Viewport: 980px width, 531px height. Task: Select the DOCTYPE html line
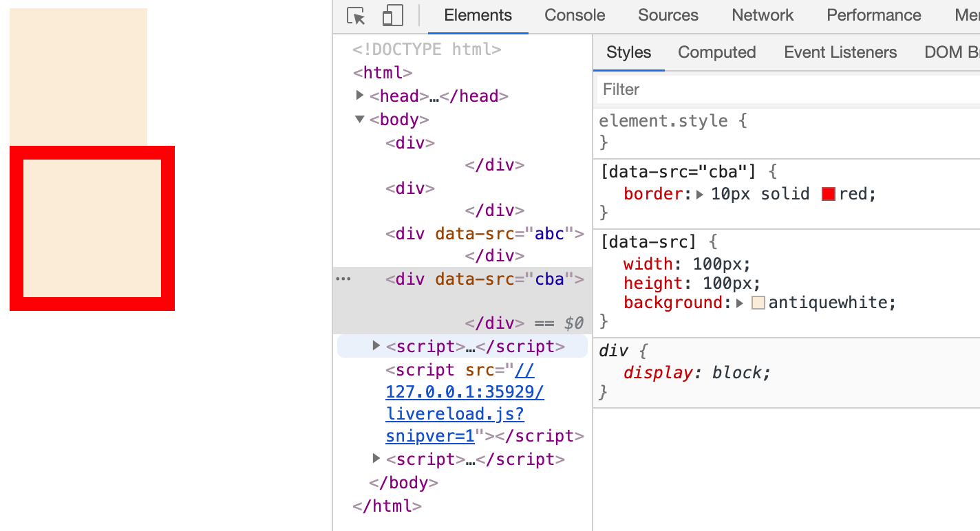tap(427, 50)
